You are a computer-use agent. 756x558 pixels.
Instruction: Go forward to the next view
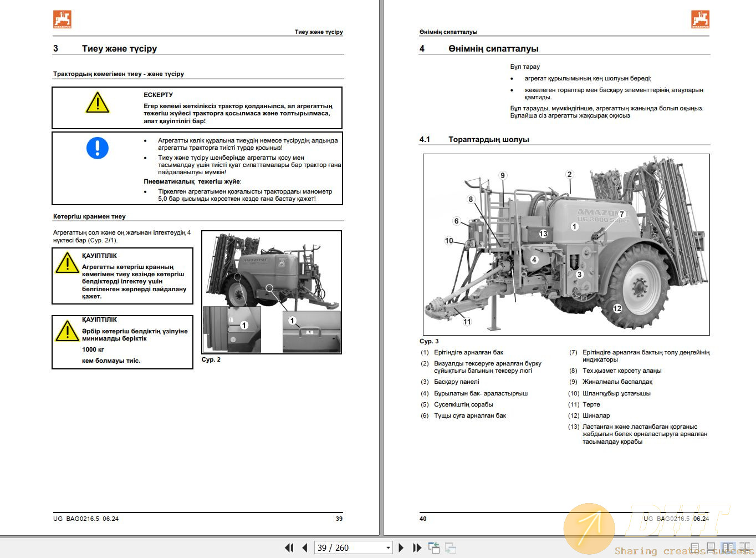coord(451,547)
